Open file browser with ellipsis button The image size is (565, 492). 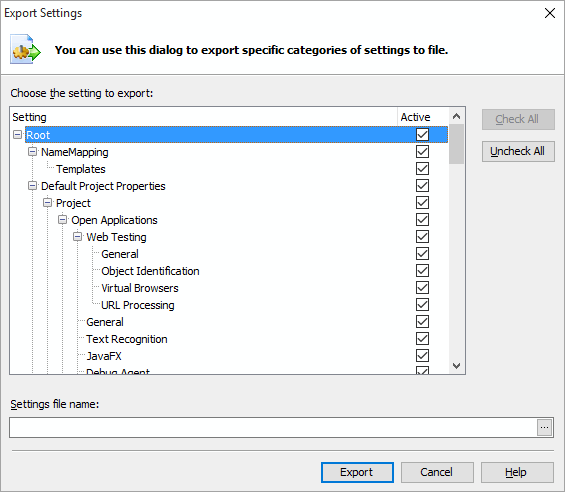click(544, 427)
